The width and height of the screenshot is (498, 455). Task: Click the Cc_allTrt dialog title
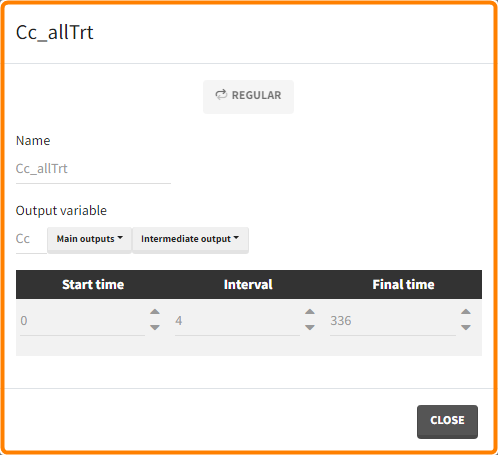click(55, 33)
